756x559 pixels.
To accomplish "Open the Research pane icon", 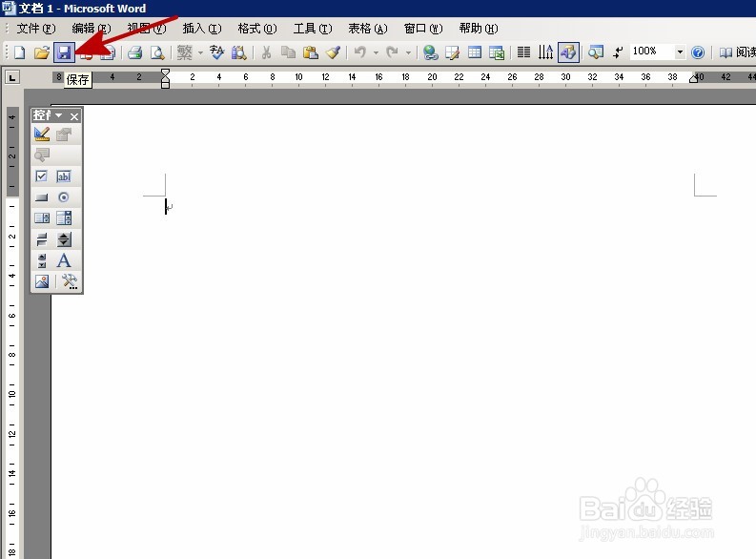I will pos(238,52).
